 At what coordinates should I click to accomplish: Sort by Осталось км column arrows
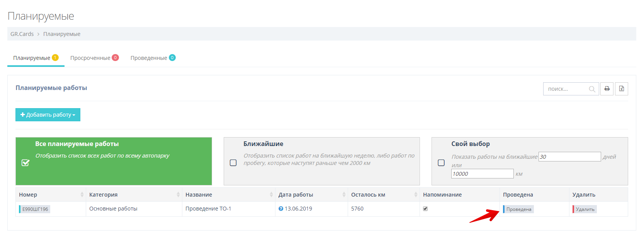[x=416, y=195]
